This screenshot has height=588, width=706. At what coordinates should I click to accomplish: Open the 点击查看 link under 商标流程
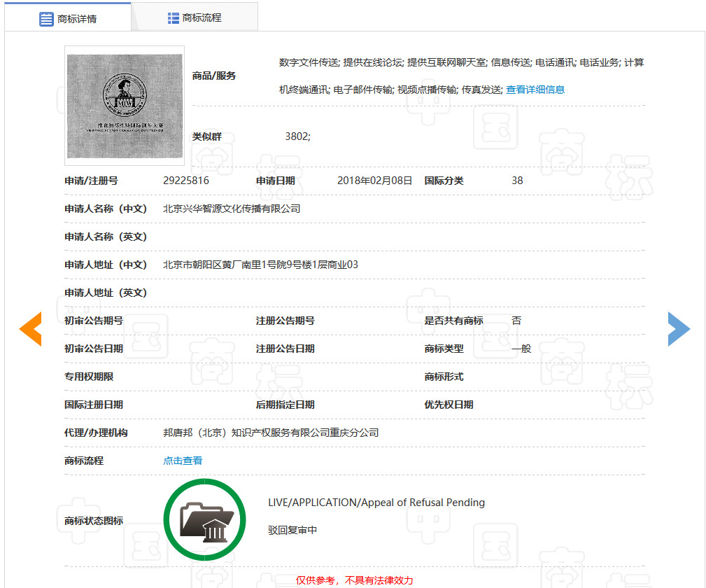(x=182, y=461)
